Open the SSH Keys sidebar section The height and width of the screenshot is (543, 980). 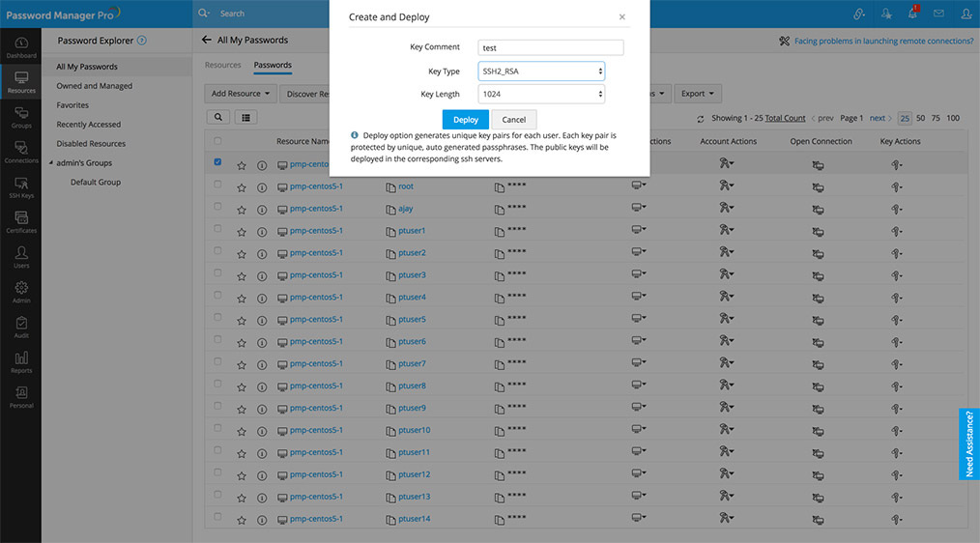(21, 186)
